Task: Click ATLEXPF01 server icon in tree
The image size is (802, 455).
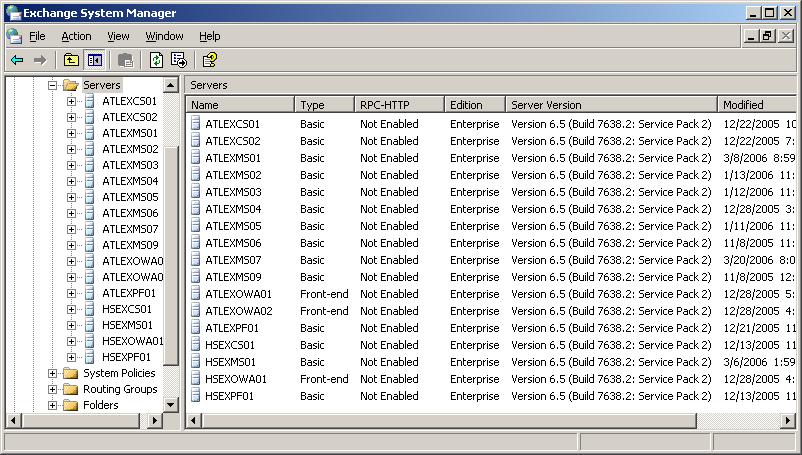Action: [x=90, y=293]
